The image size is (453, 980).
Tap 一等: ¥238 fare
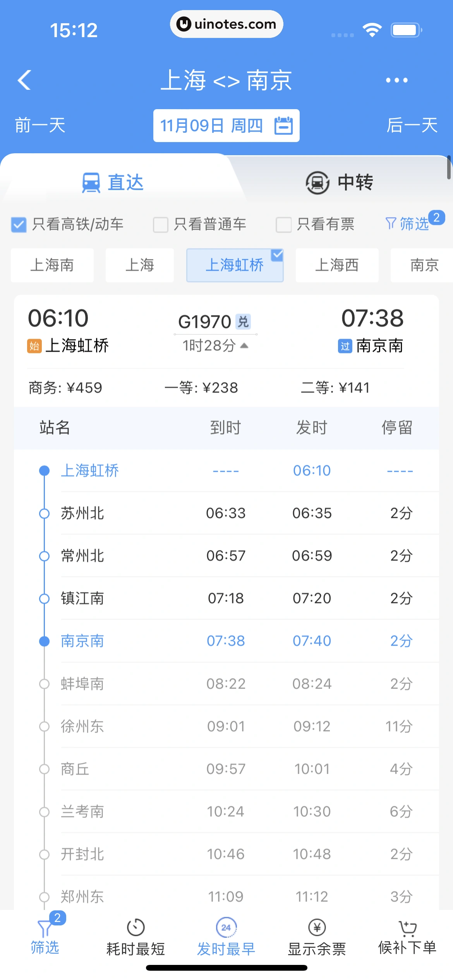pos(201,388)
